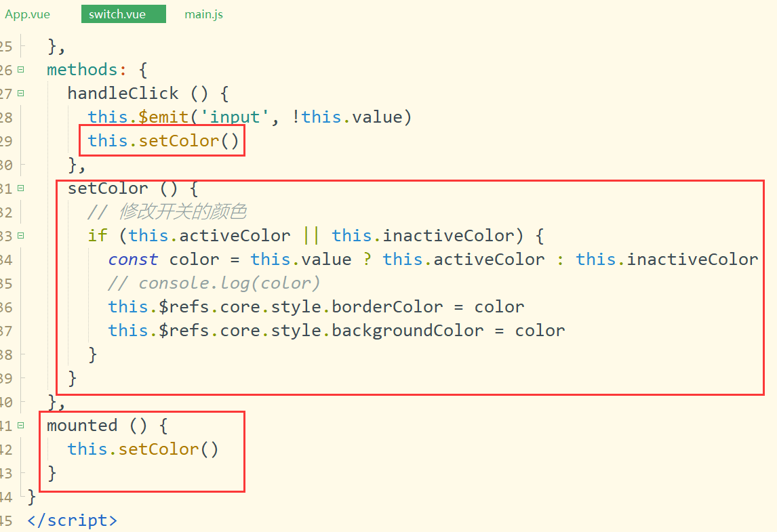This screenshot has height=532, width=777.
Task: Click the commented console.log(color) line
Action: (214, 283)
